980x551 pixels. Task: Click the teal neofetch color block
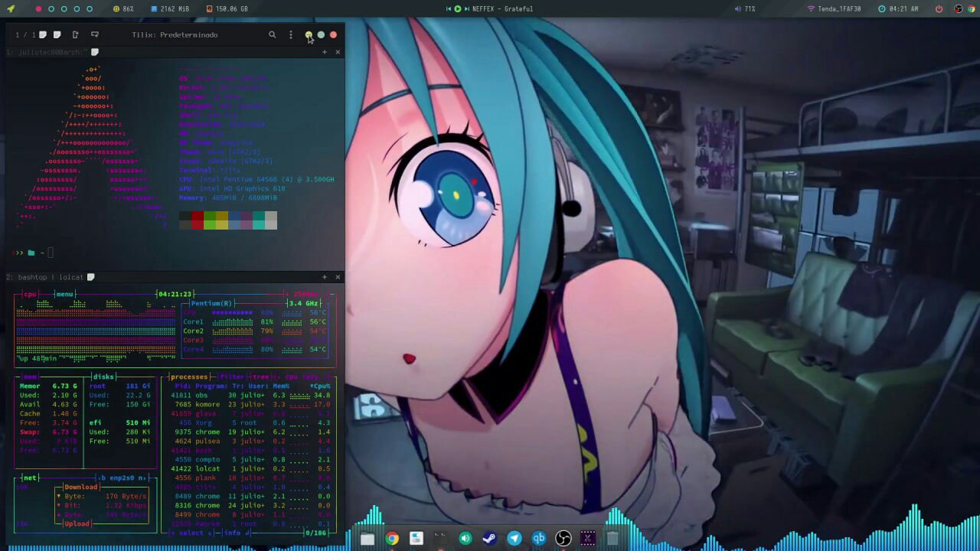tap(259, 220)
